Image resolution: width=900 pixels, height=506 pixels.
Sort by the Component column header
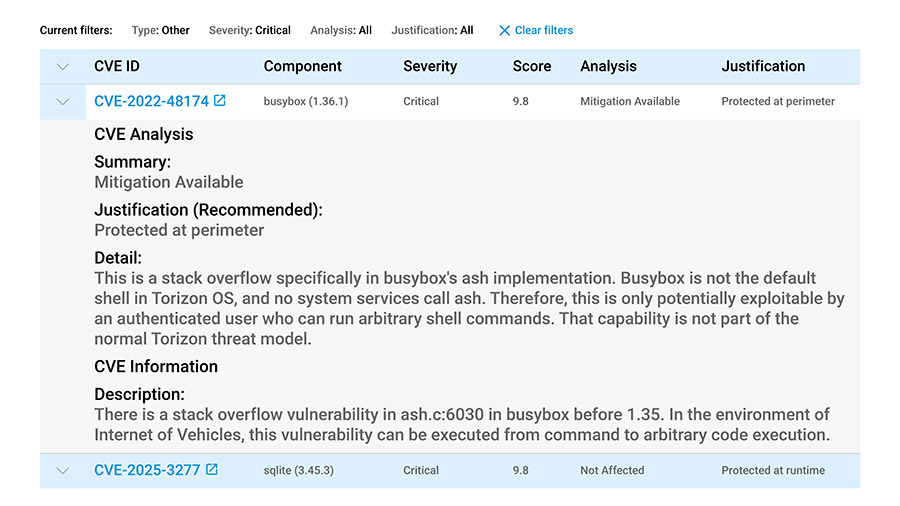coord(302,66)
